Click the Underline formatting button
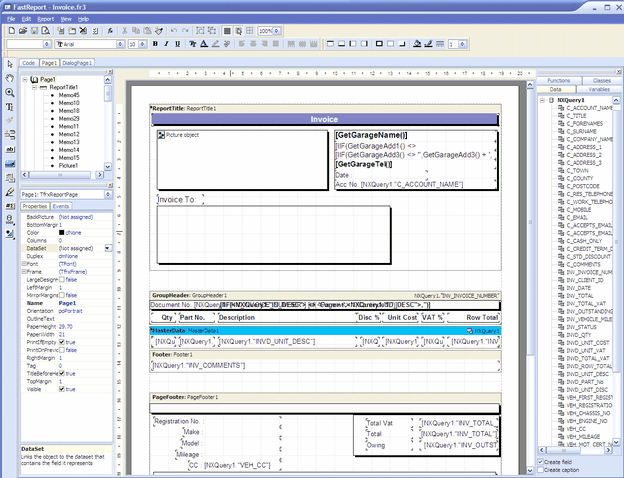 click(177, 44)
